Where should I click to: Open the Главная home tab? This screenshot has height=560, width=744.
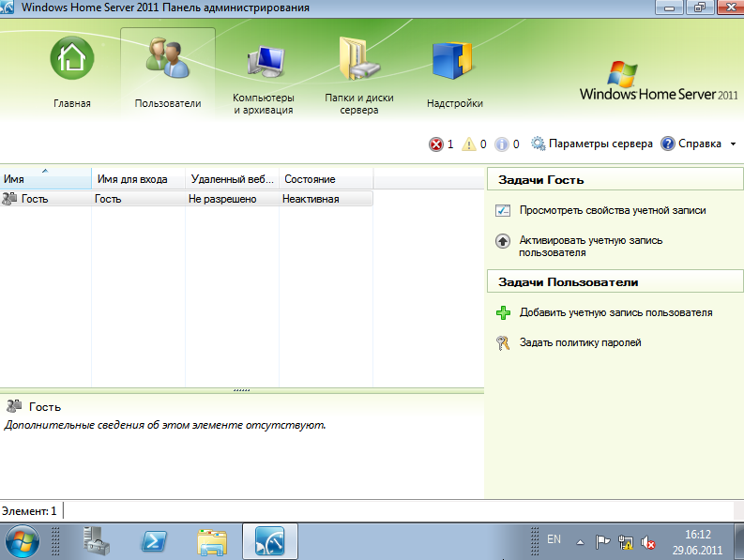click(x=72, y=73)
